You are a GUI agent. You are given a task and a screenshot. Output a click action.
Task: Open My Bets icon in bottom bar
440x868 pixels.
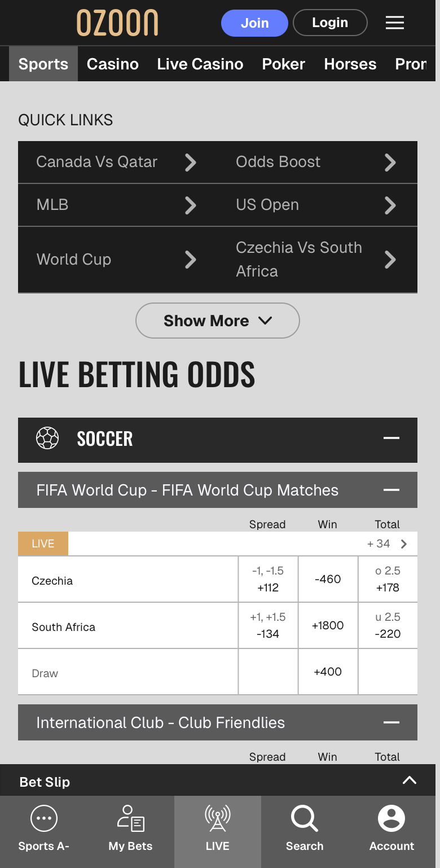[x=131, y=818]
